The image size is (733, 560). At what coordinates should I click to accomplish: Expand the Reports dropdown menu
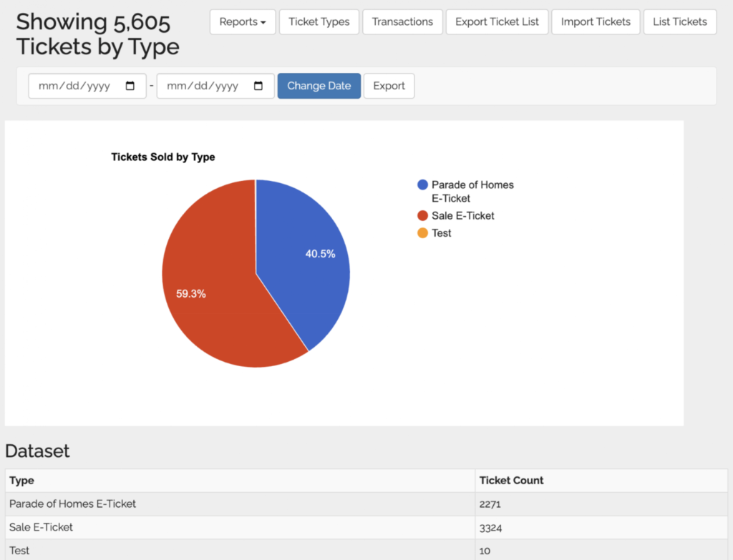click(x=243, y=21)
